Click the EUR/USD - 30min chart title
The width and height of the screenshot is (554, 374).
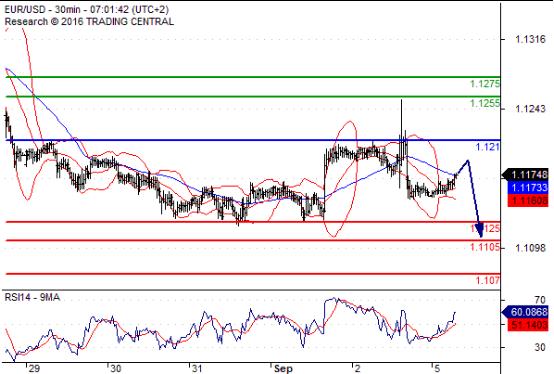pos(87,9)
